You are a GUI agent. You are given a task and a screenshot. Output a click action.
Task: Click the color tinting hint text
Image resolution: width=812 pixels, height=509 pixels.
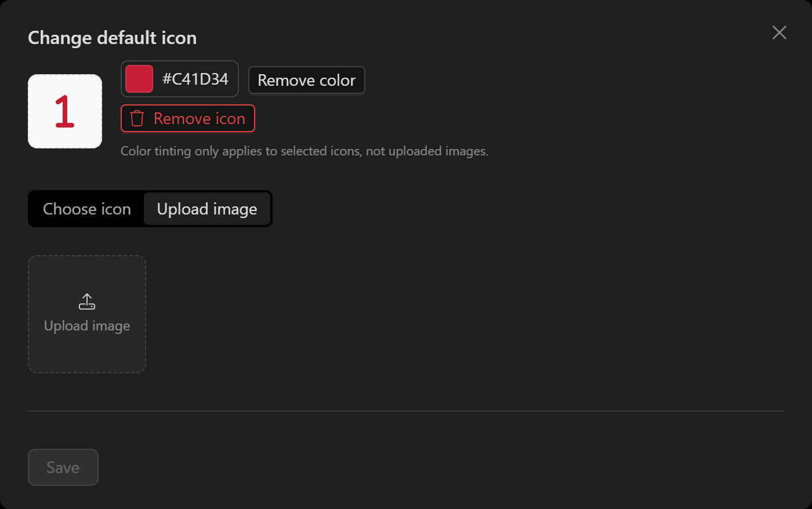[x=304, y=151]
